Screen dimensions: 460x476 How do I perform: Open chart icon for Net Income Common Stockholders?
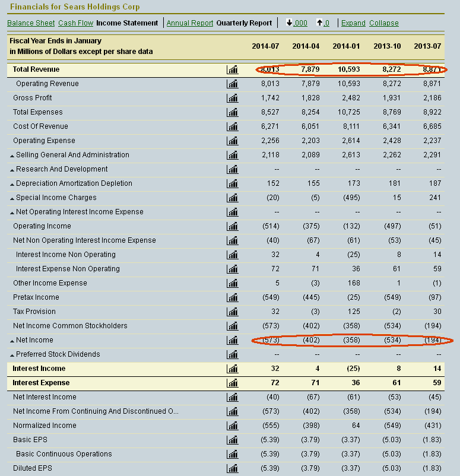233,326
